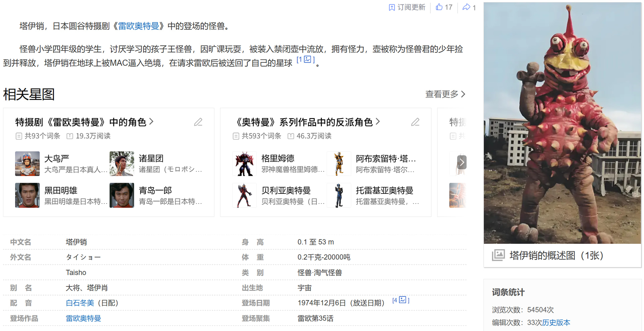Viewport: 644px width, 331px height.
Task: Select the 0.1 至 53 m height value
Action: [316, 242]
